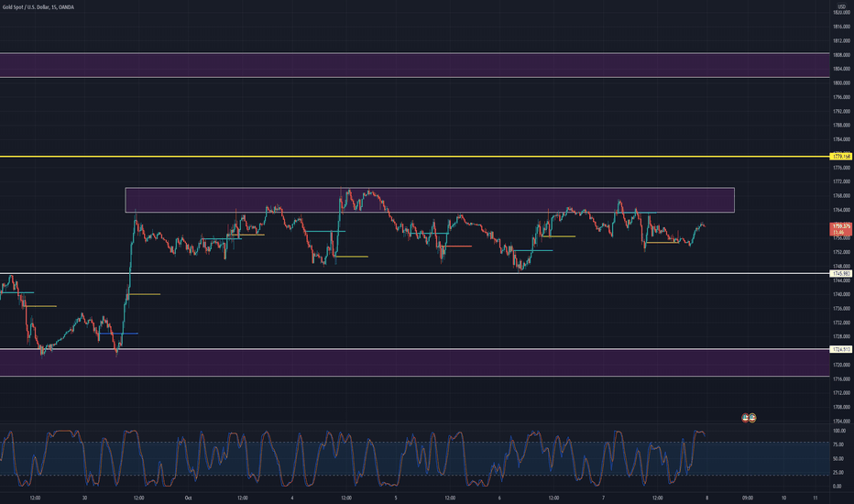Click the right US economic event flag icon
854x504 pixels.
pyautogui.click(x=752, y=418)
